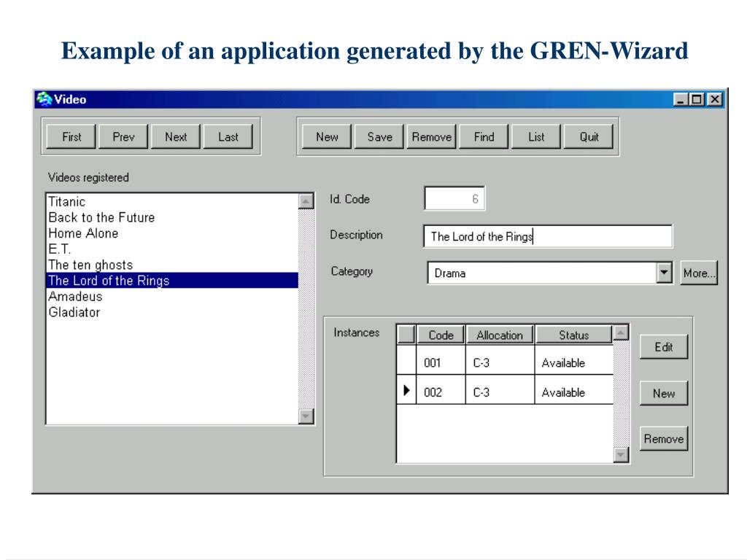
Task: Add an instance with the New button
Action: click(664, 393)
